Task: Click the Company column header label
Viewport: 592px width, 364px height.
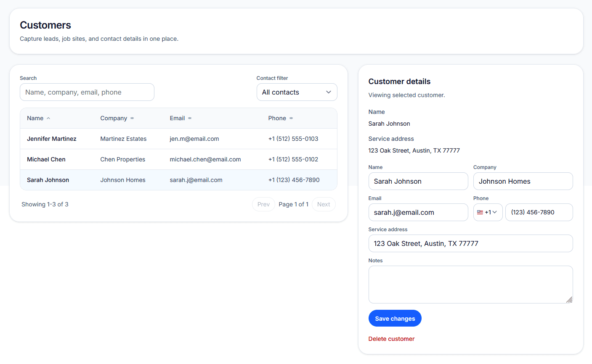Action: point(114,118)
